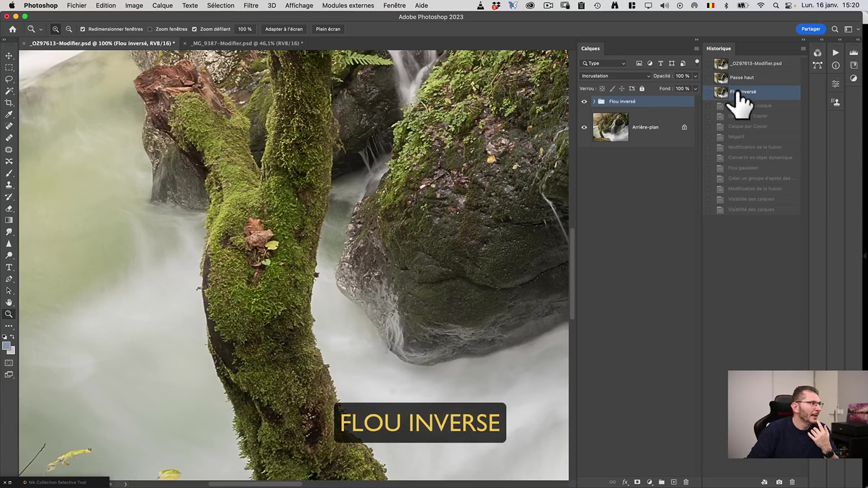Viewport: 868px width, 488px height.
Task: Uncheck Redimensionner fenêtres option
Action: pyautogui.click(x=83, y=29)
